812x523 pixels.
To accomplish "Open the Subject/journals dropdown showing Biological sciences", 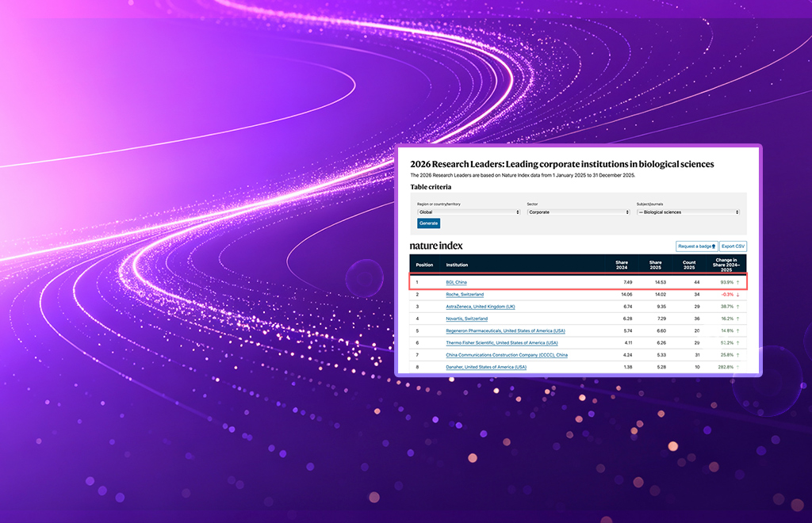I will tap(688, 212).
